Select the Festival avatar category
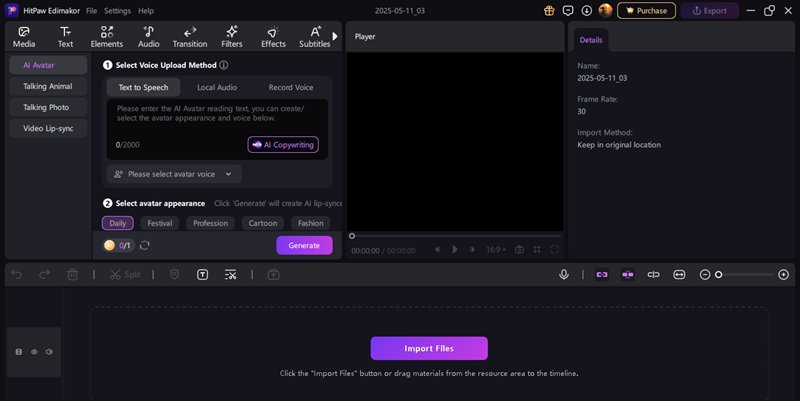 (160, 223)
